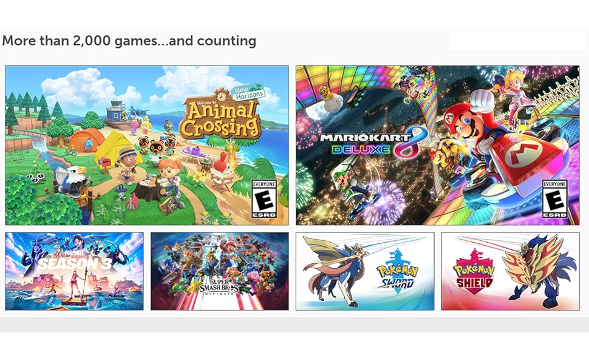Click the Season 3 title text on Fortnite
The width and height of the screenshot is (589, 364).
(75, 264)
